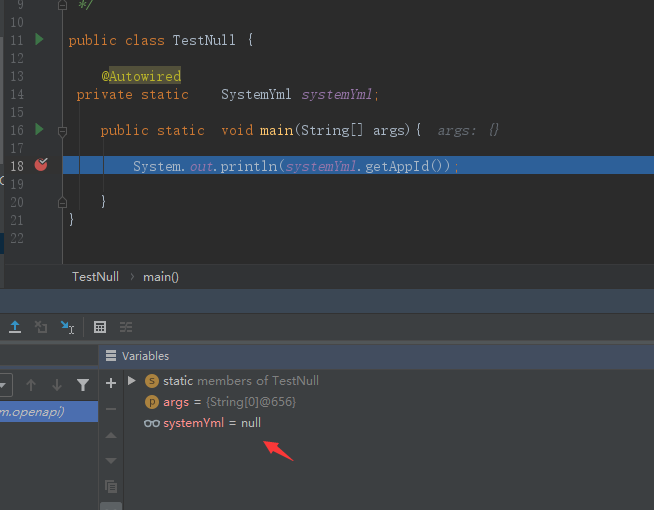The height and width of the screenshot is (510, 654).
Task: Click the systemYml field name on line 14
Action: [337, 94]
